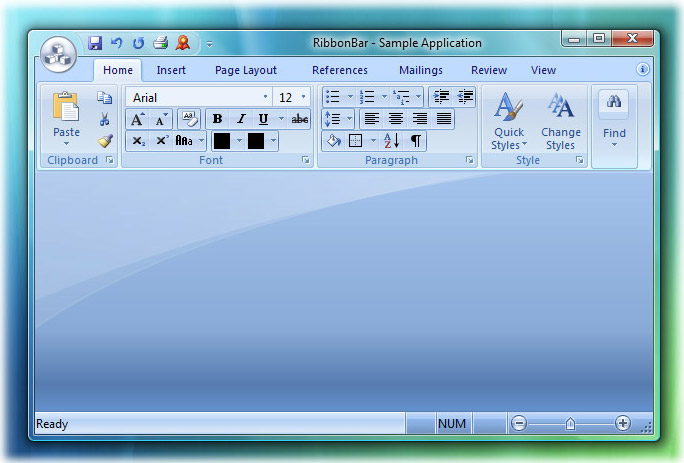Open the Page Layout tab

246,70
